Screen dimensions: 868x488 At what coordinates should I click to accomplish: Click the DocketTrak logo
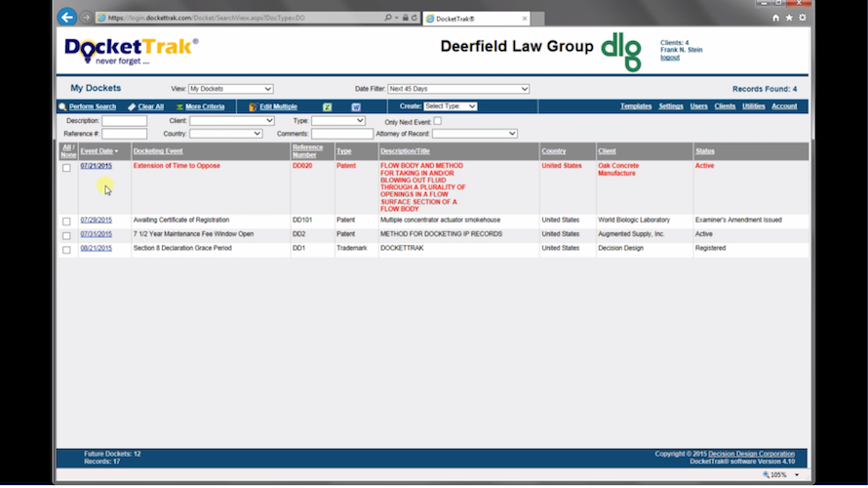click(132, 51)
